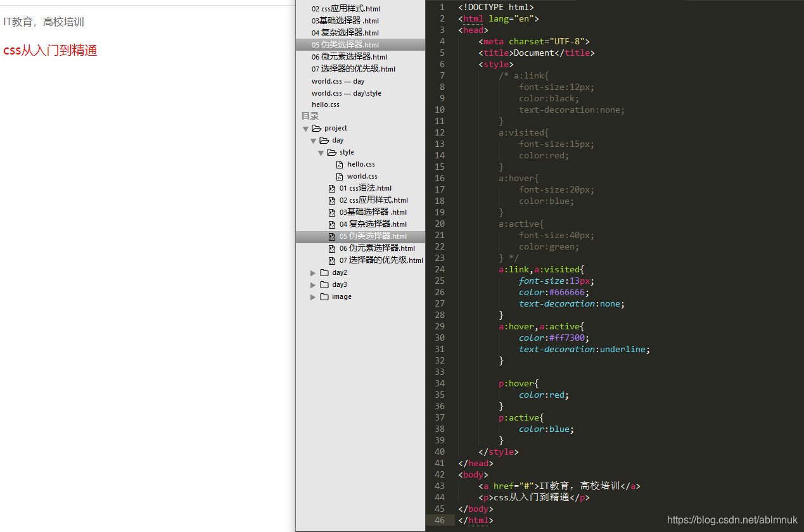Click the closing </style> tag line
This screenshot has height=532, width=804.
point(499,452)
